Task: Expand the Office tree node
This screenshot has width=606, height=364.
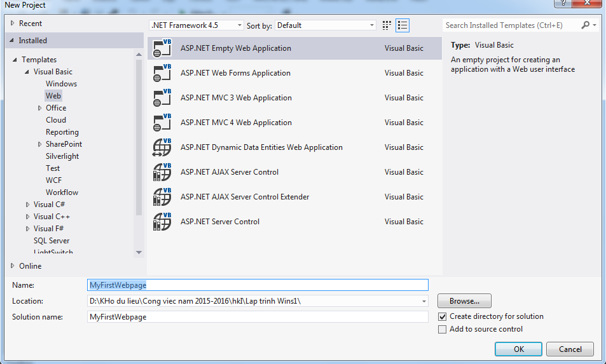Action: [39, 108]
